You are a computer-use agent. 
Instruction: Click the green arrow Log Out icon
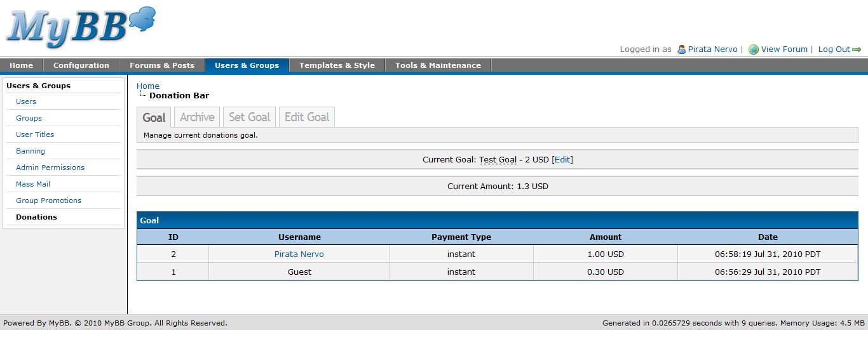pos(857,49)
